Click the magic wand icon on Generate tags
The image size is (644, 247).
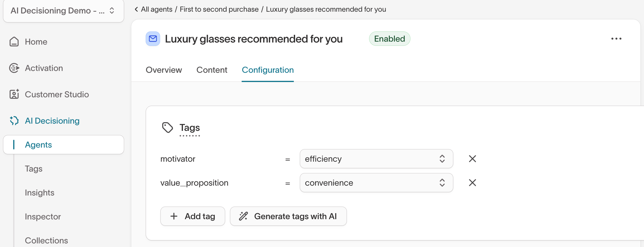[243, 216]
